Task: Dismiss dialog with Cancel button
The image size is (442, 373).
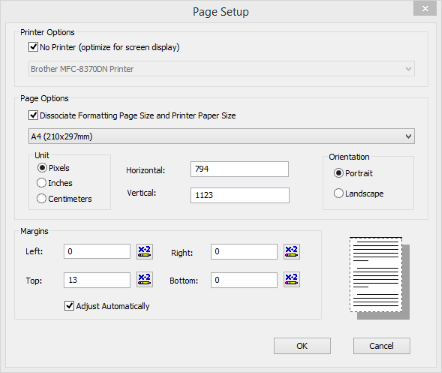Action: (382, 346)
